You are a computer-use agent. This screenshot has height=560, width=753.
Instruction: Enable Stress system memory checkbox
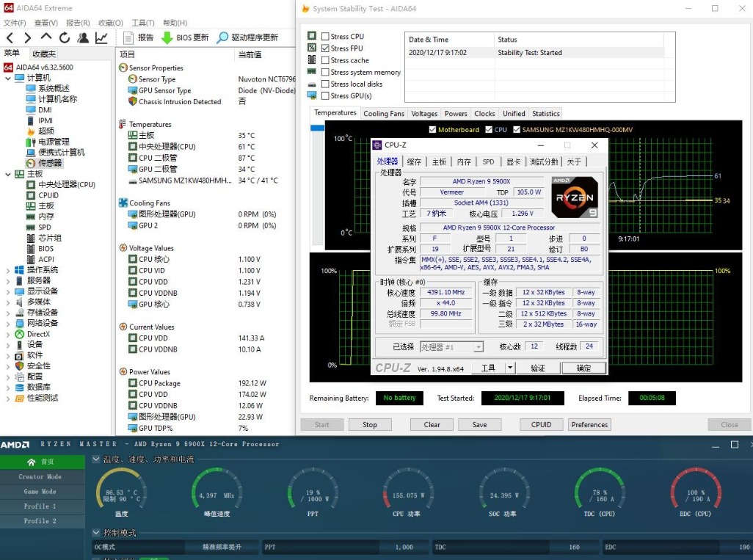click(x=325, y=72)
